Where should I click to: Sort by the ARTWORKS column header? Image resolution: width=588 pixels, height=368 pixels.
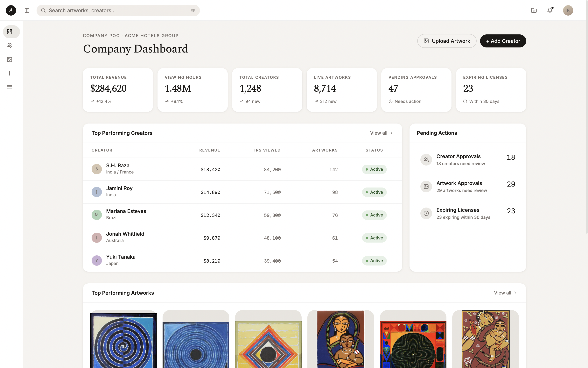pyautogui.click(x=325, y=150)
